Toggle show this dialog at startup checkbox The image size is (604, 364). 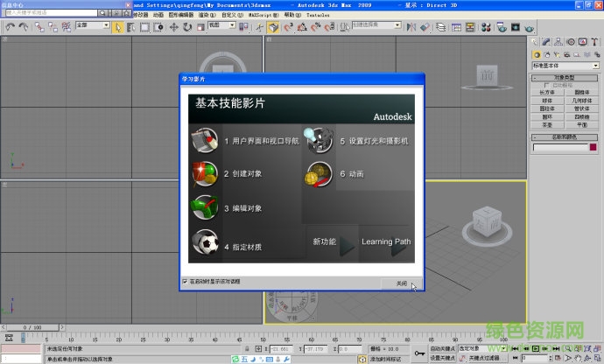click(185, 282)
